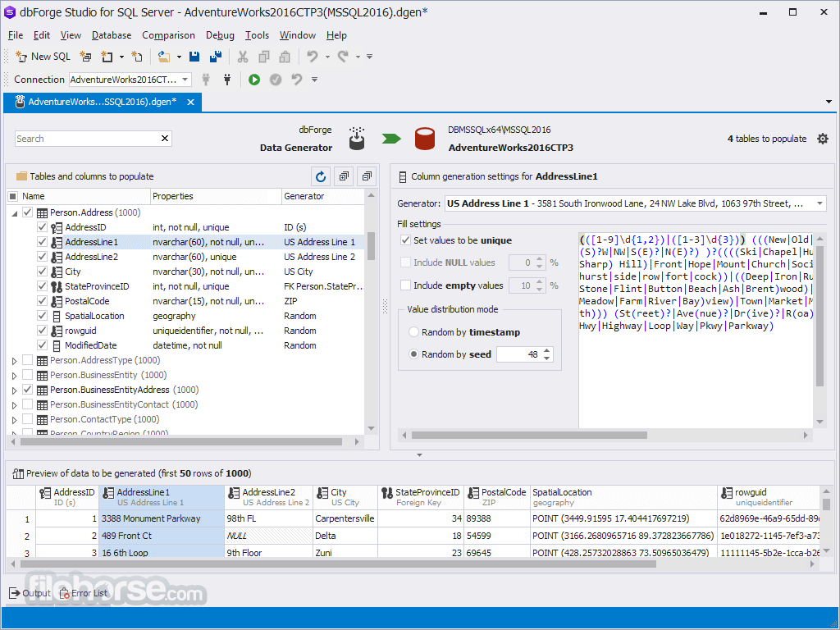
Task: Open the Output panel
Action: pos(30,593)
